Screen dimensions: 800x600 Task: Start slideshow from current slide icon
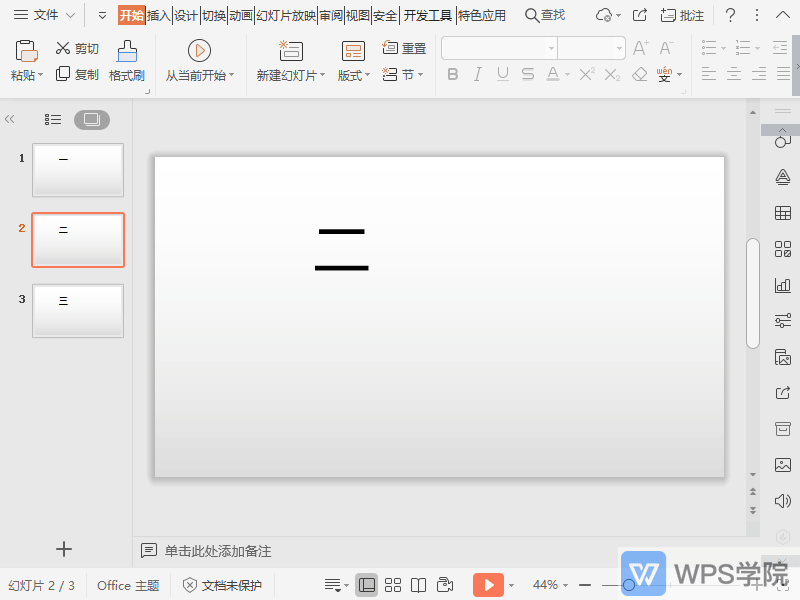coord(199,51)
